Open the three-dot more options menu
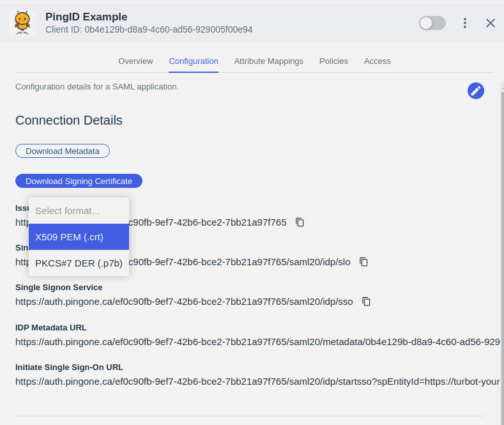The width and height of the screenshot is (504, 425). pos(465,23)
